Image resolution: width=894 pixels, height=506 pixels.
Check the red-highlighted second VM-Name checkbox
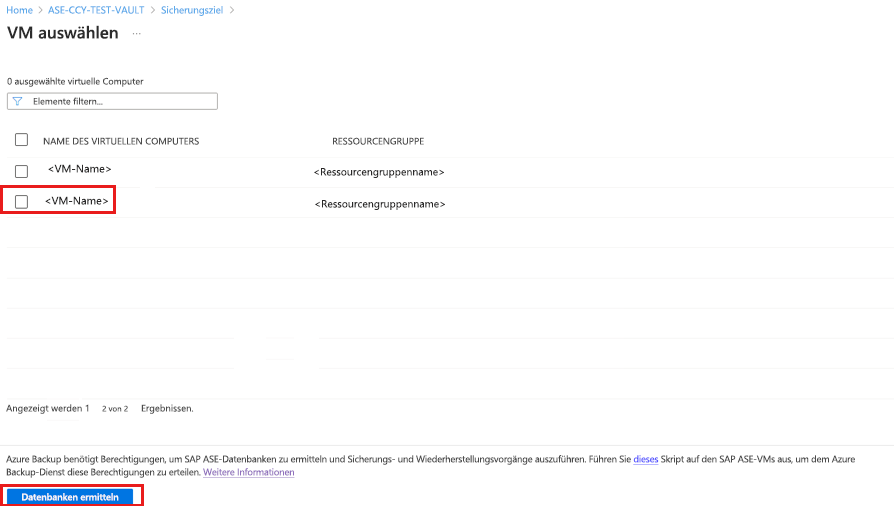coord(21,202)
